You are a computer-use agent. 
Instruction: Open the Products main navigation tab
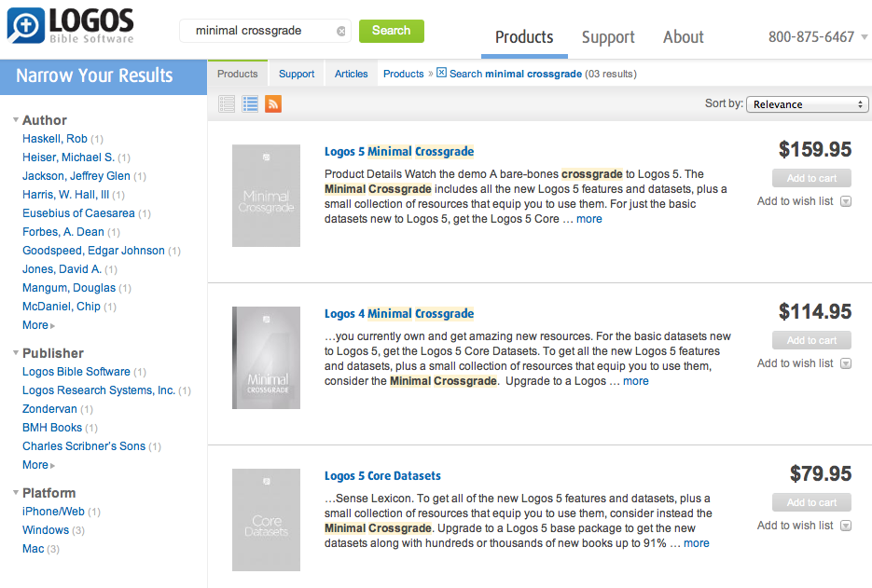pyautogui.click(x=524, y=37)
